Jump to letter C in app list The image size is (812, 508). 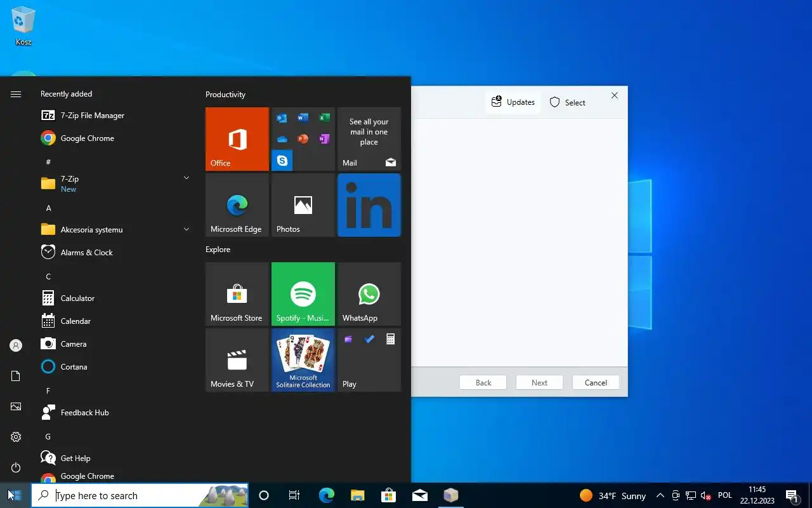pos(48,277)
